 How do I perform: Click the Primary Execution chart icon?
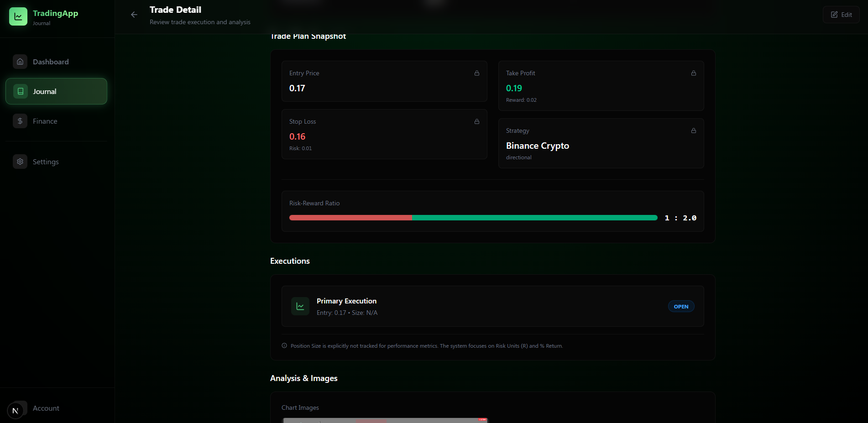click(300, 306)
